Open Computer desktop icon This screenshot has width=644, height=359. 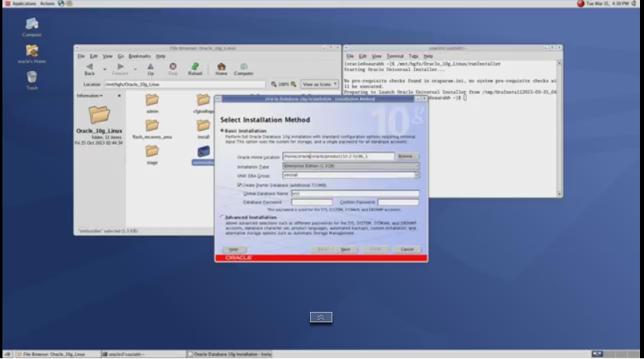32,27
